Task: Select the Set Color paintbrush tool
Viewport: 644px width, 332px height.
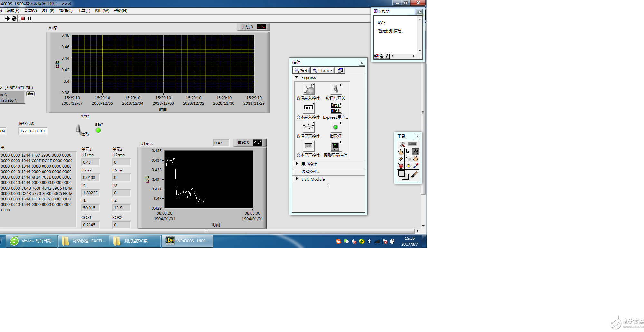Action: coord(414,175)
